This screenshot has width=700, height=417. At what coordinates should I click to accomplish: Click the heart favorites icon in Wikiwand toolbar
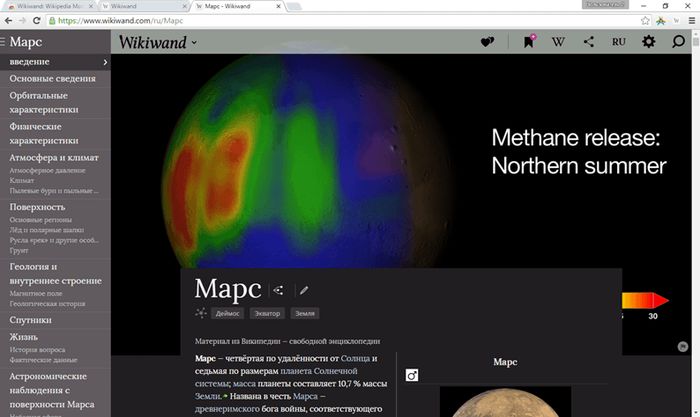(488, 42)
